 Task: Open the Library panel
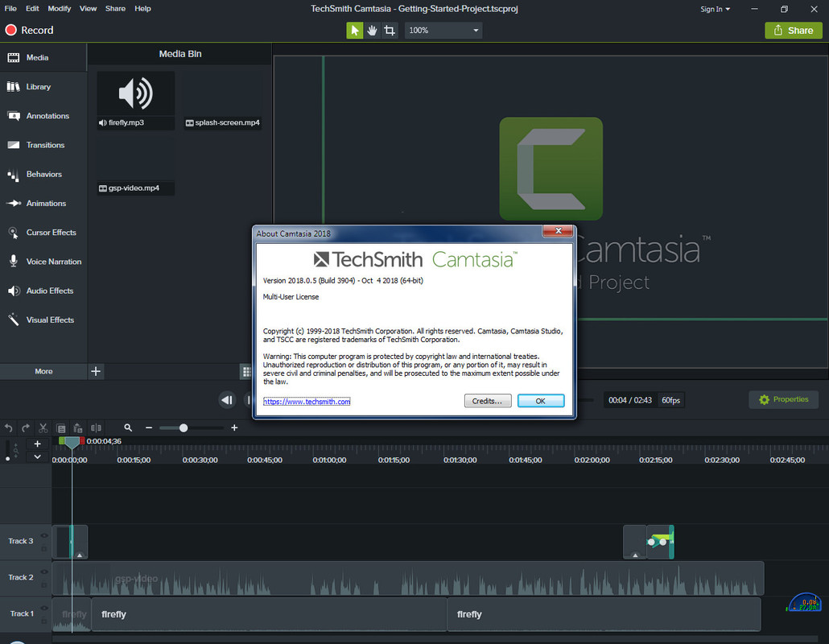(43, 87)
